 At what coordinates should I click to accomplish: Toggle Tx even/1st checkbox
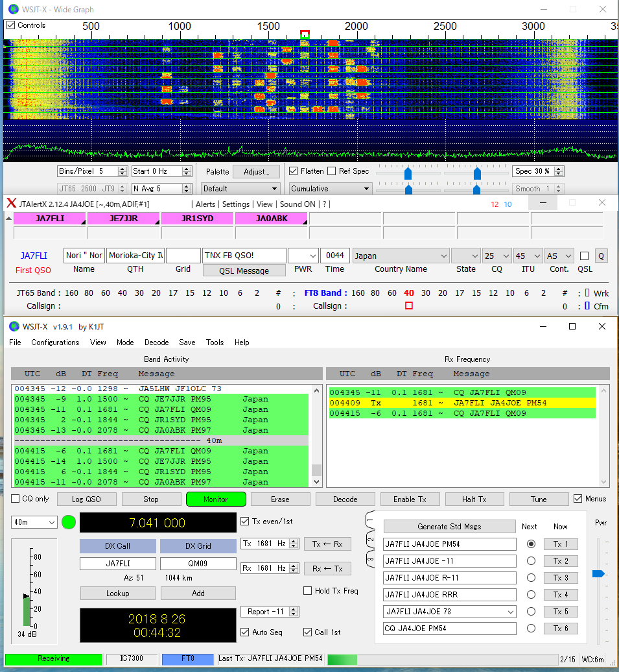point(244,521)
